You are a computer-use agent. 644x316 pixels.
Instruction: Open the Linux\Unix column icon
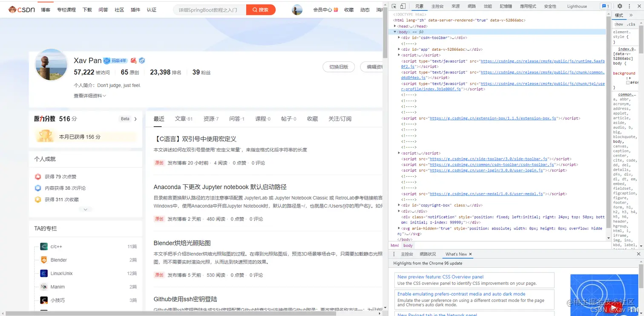point(43,273)
